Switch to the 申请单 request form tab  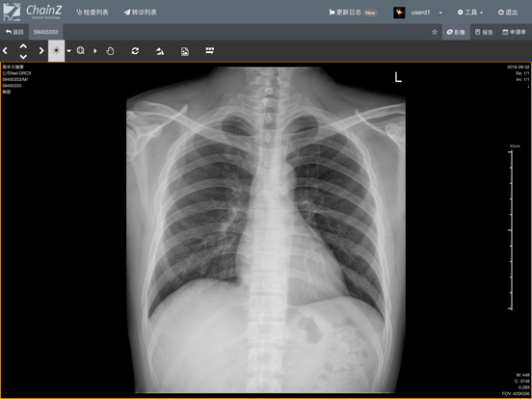click(514, 32)
